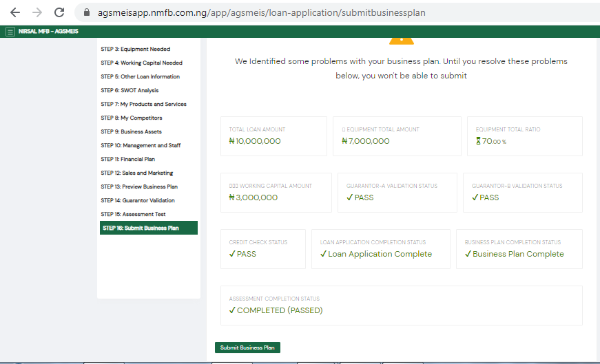
Task: Click the checkmark under Credit Check Status
Action: coord(232,254)
